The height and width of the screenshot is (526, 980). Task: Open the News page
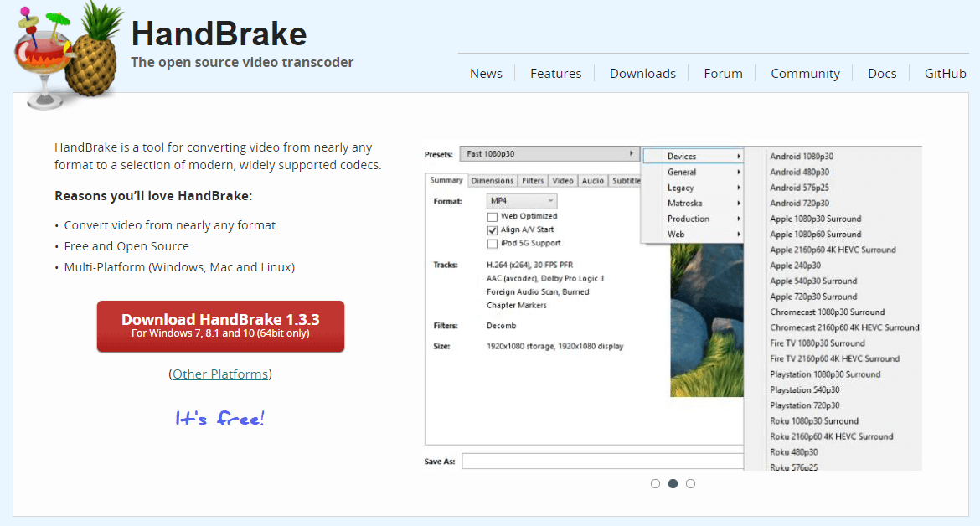click(486, 74)
